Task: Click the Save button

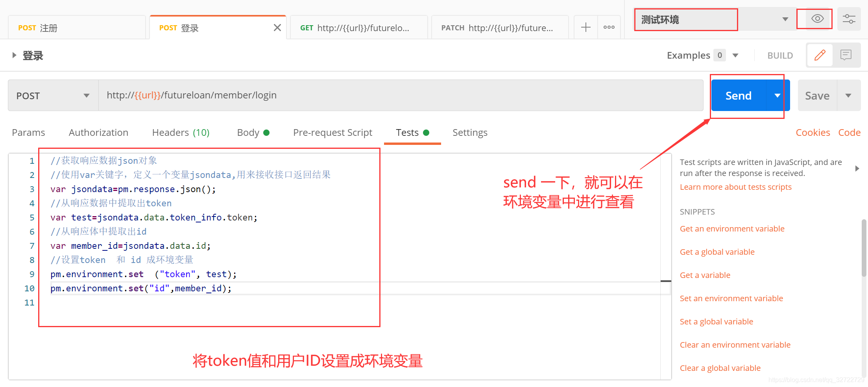Action: 817,96
